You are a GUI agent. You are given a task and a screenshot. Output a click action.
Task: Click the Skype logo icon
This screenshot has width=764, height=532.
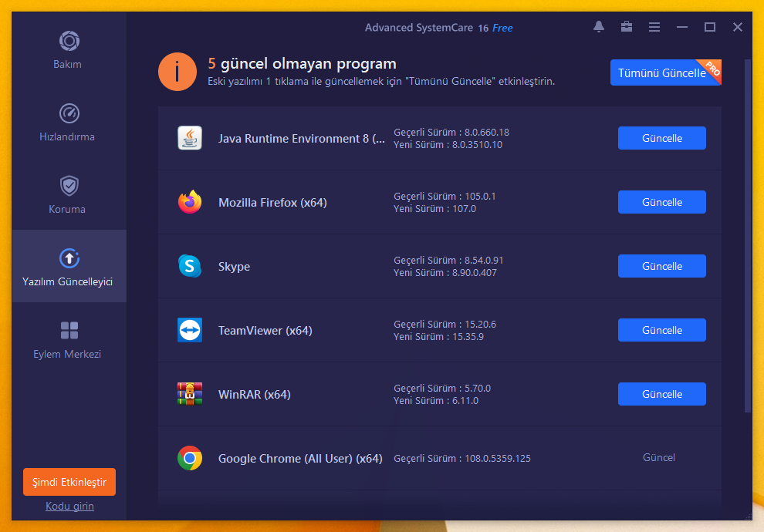(190, 266)
